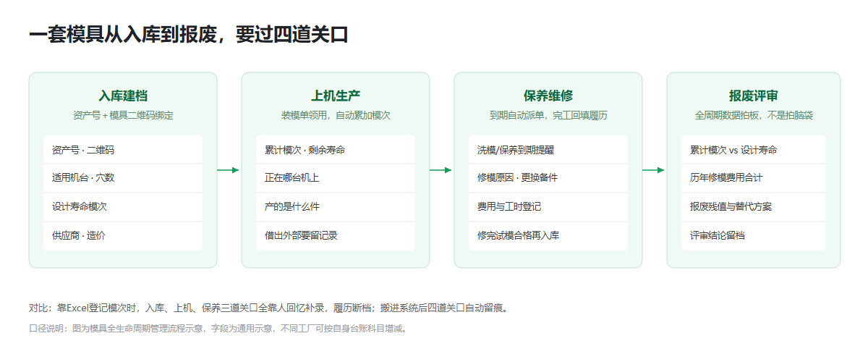Select the row 费用与工时登记
This screenshot has height=362, width=868.
(x=548, y=206)
